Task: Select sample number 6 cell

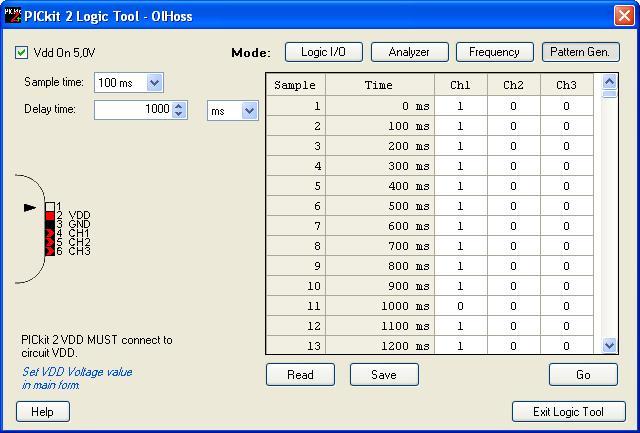Action: 296,206
